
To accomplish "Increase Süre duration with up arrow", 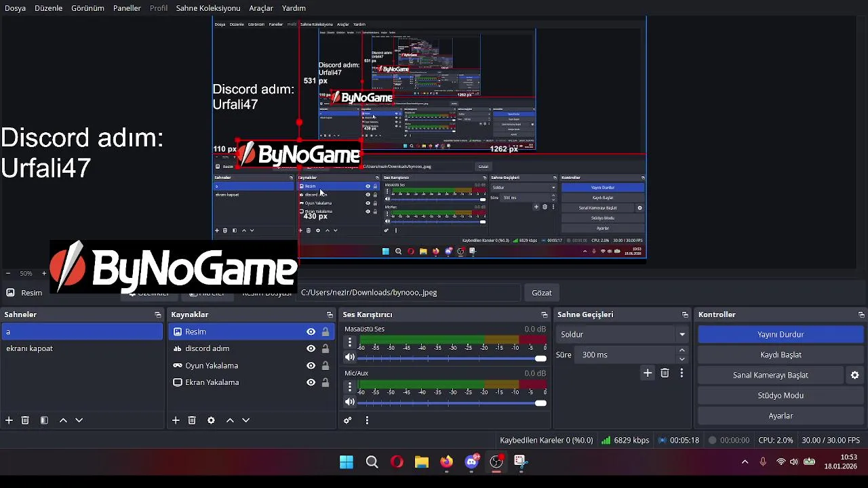I will tap(682, 350).
